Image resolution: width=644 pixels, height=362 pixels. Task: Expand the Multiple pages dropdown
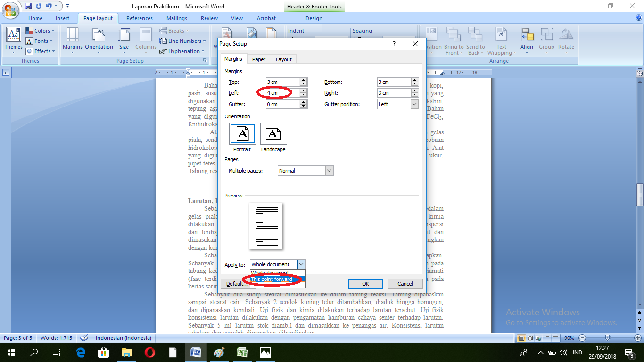click(x=329, y=171)
